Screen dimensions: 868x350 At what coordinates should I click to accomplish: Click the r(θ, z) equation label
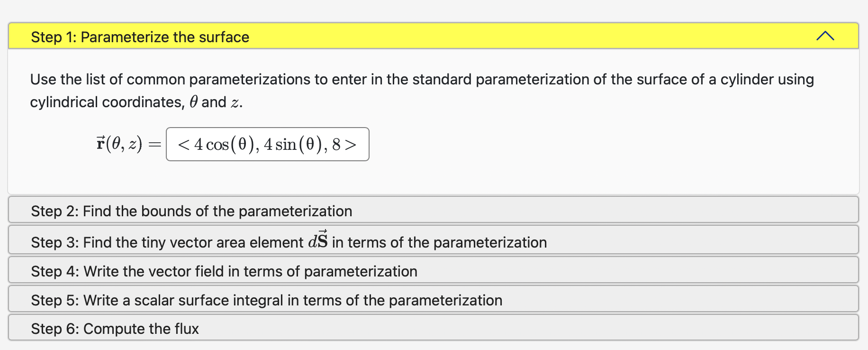click(118, 143)
